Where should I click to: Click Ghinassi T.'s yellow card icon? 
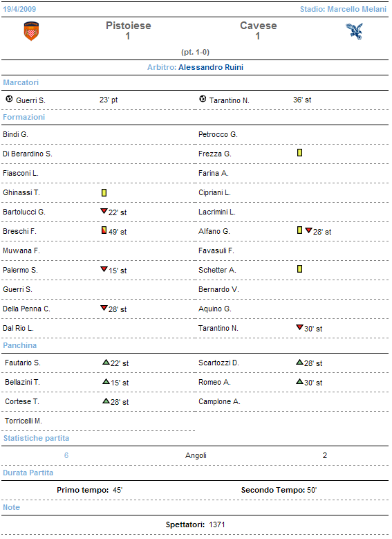[104, 192]
